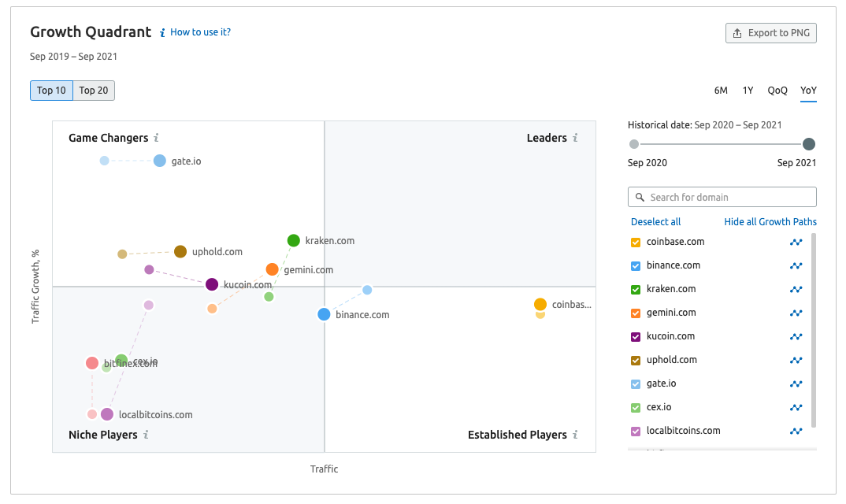Click the Sep 2019 – Sep 2021 date text
The height and width of the screenshot is (504, 846).
click(73, 57)
